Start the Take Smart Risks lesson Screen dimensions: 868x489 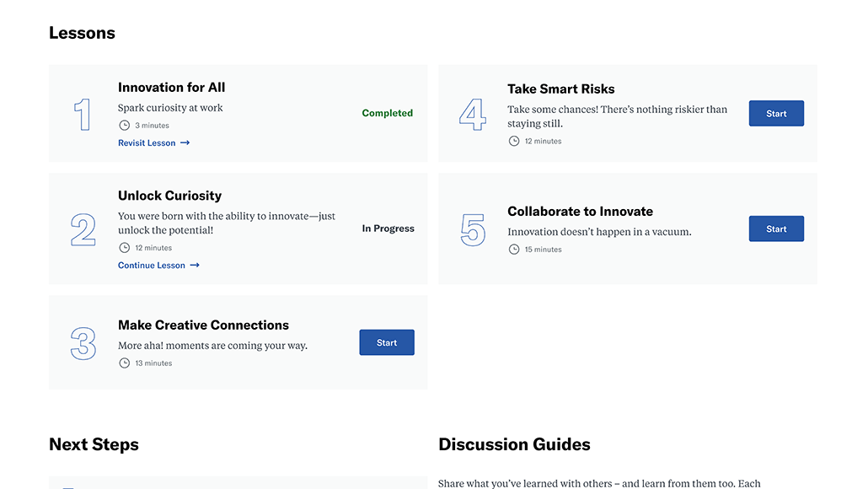(x=777, y=113)
